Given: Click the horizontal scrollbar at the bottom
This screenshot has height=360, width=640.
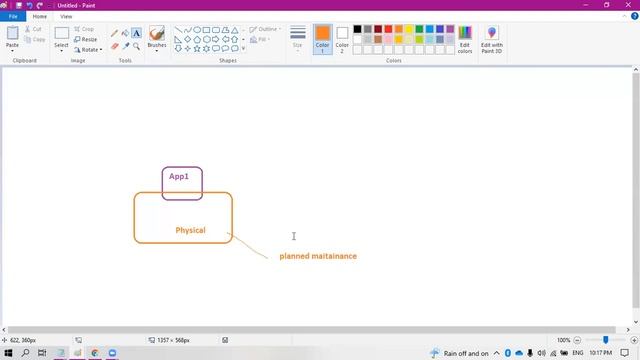Looking at the screenshot, I should click(311, 330).
